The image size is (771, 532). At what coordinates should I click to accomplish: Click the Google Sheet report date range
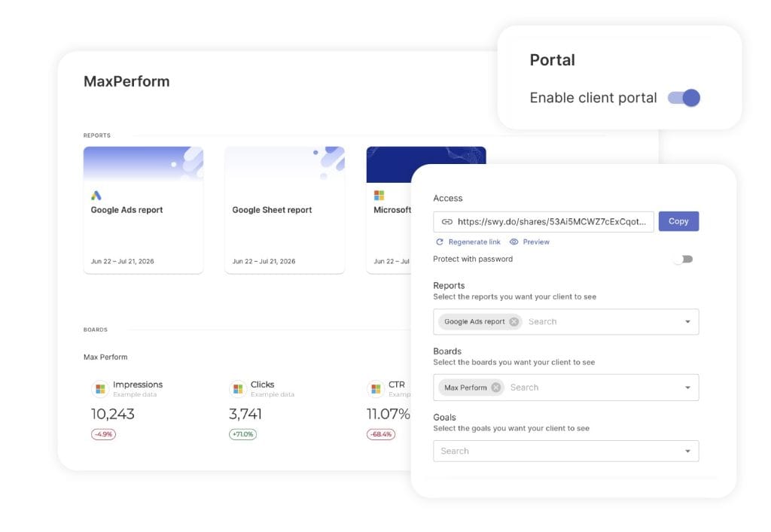(264, 261)
